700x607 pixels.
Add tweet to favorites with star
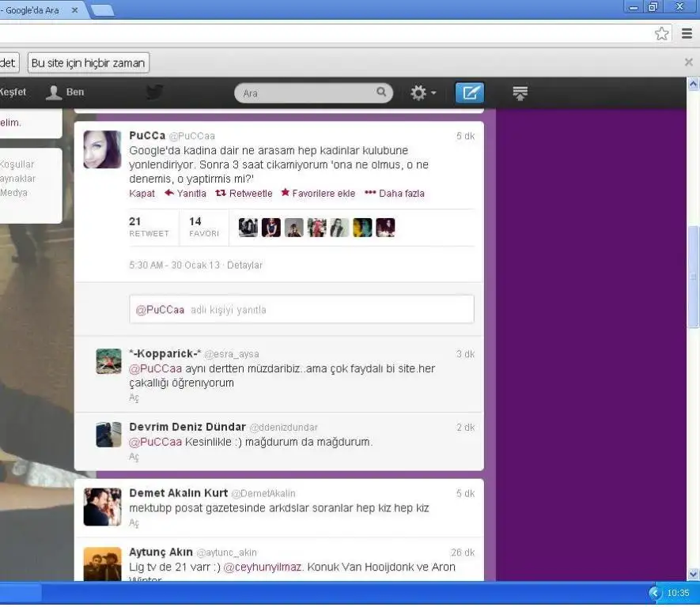pyautogui.click(x=318, y=194)
